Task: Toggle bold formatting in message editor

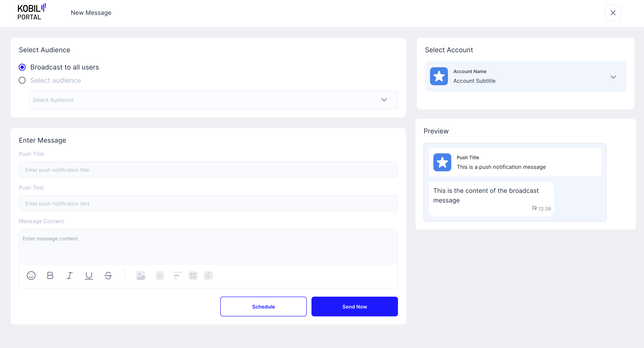Action: coord(50,275)
